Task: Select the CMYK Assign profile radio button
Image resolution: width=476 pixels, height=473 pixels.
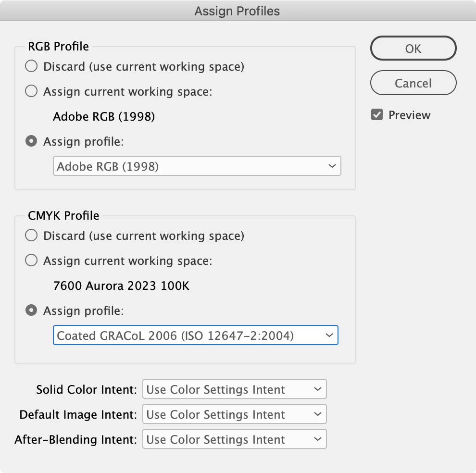Action: click(31, 310)
